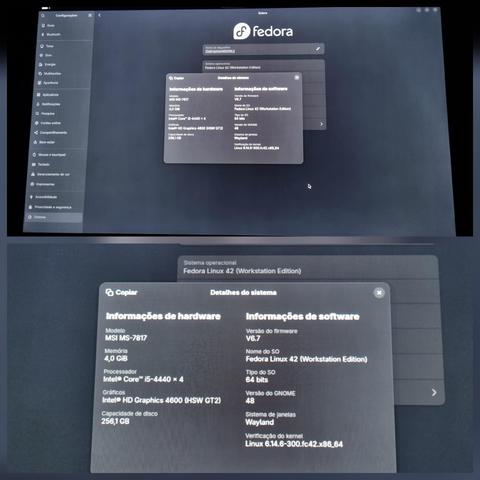Click enlarged 'Intel® HD Graphics 4600' value
Image resolution: width=480 pixels, height=480 pixels.
pos(162,400)
